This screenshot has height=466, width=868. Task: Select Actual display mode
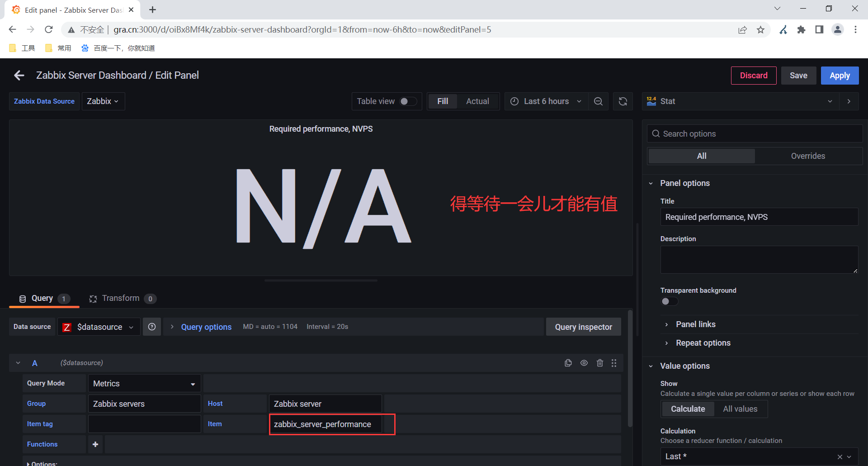click(x=477, y=101)
